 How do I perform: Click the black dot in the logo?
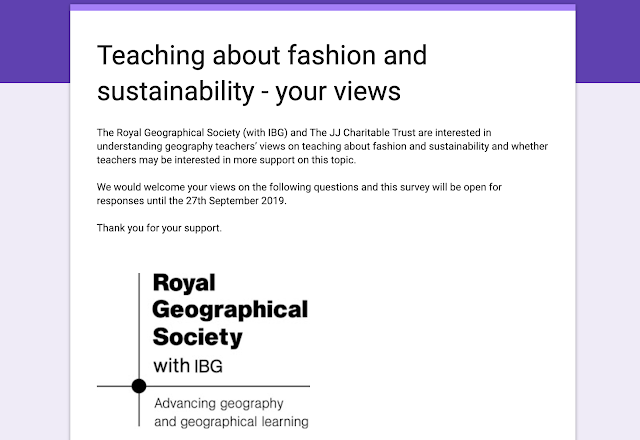pyautogui.click(x=139, y=386)
